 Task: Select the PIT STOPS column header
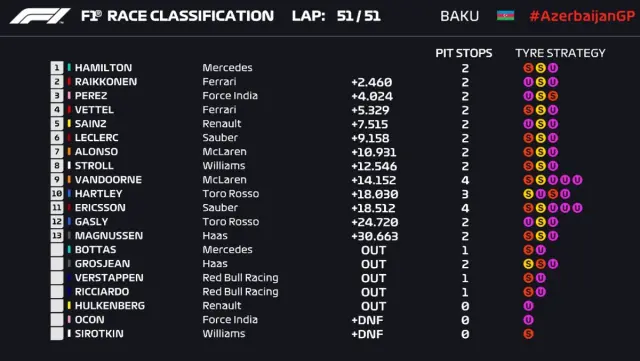coord(464,53)
